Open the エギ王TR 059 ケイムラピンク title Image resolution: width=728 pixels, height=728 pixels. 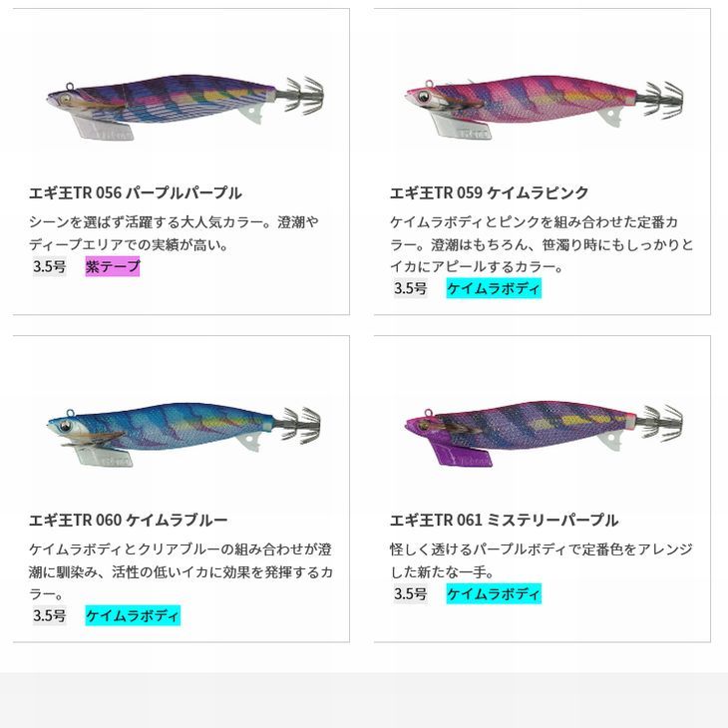[489, 192]
